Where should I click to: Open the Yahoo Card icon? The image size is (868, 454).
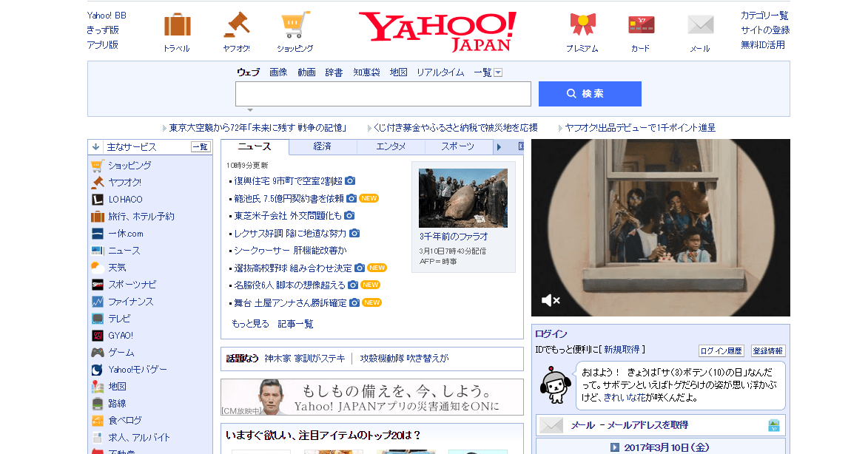pos(641,25)
